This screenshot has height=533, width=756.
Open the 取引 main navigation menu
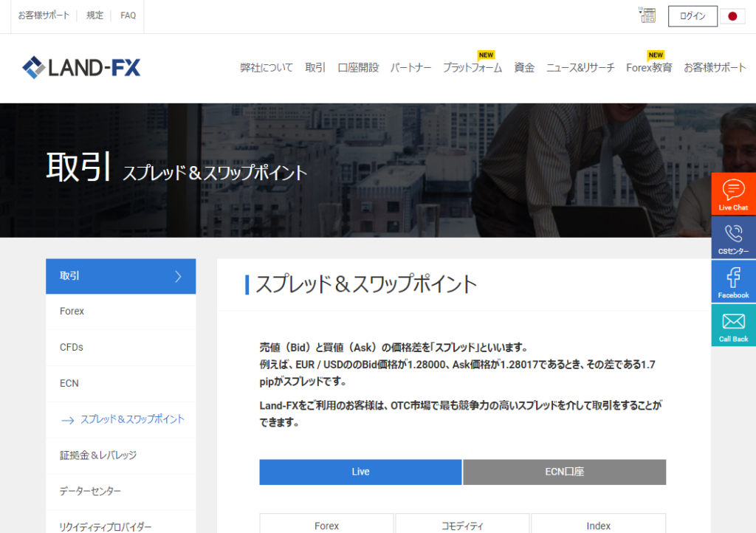(x=315, y=67)
